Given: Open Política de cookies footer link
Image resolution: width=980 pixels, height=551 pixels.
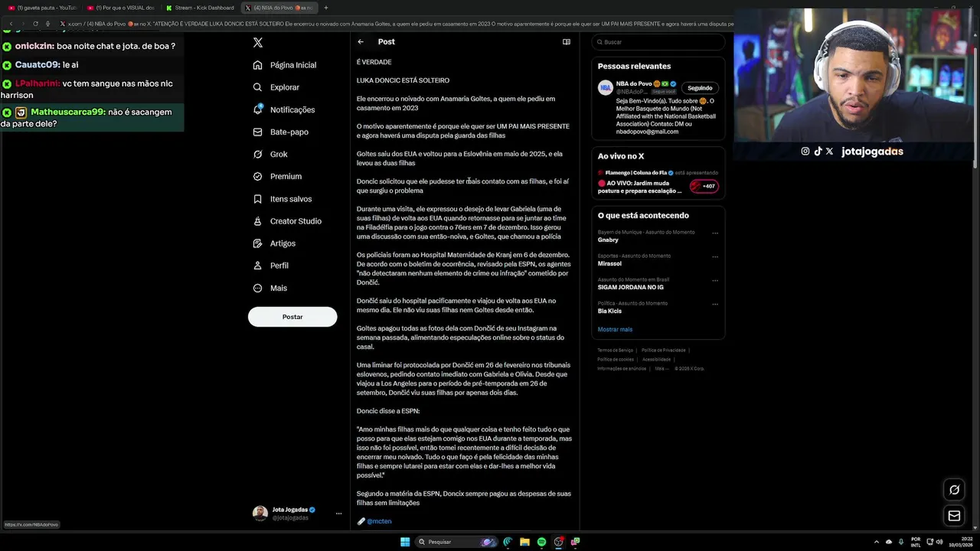Looking at the screenshot, I should [x=616, y=359].
